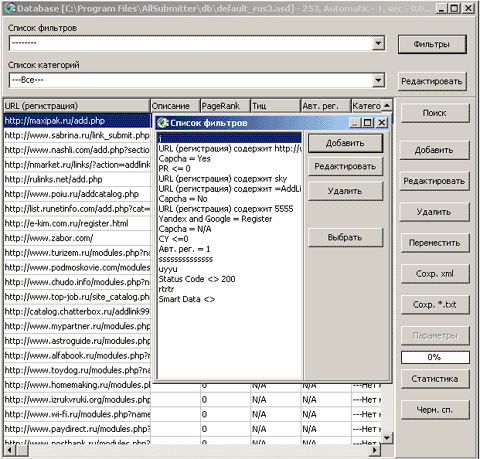This screenshot has height=459, width=480.
Task: Click the Поиск button
Action: [435, 113]
